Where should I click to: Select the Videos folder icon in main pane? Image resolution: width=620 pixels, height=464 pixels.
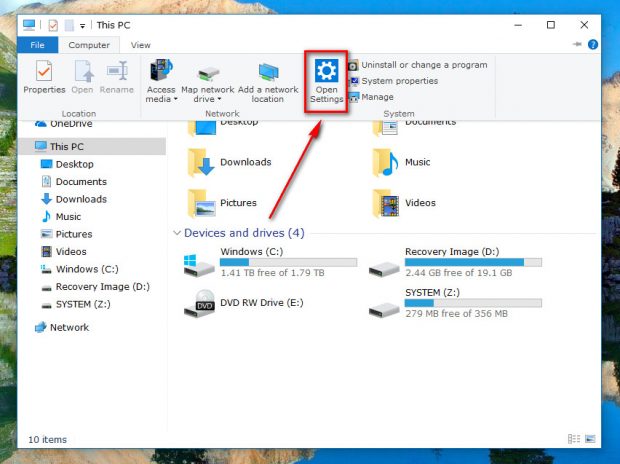tap(386, 203)
